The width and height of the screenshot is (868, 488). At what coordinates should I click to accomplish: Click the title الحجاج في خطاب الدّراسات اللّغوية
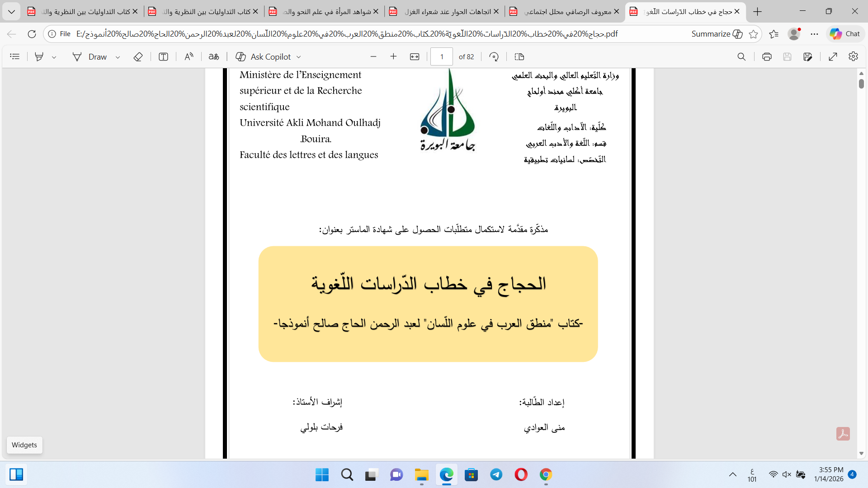429,284
